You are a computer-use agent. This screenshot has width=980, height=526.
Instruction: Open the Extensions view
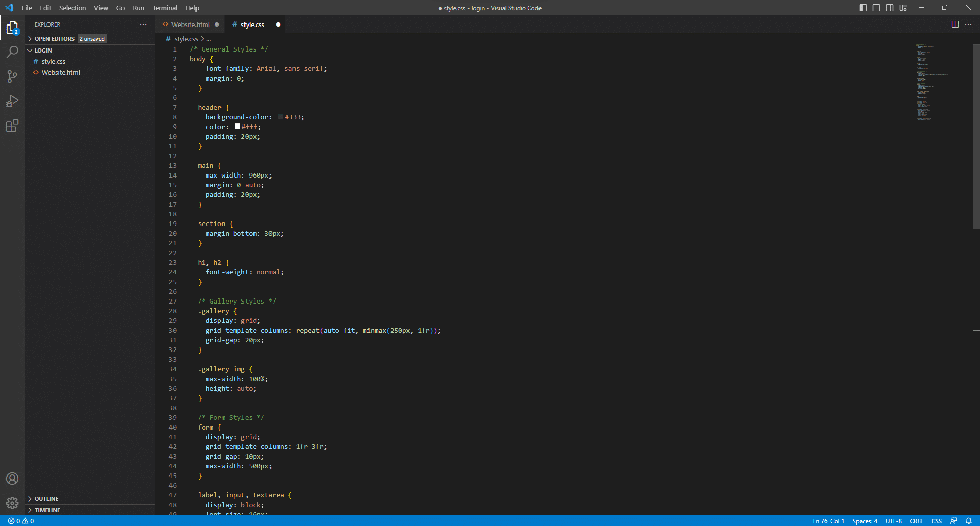pyautogui.click(x=12, y=126)
